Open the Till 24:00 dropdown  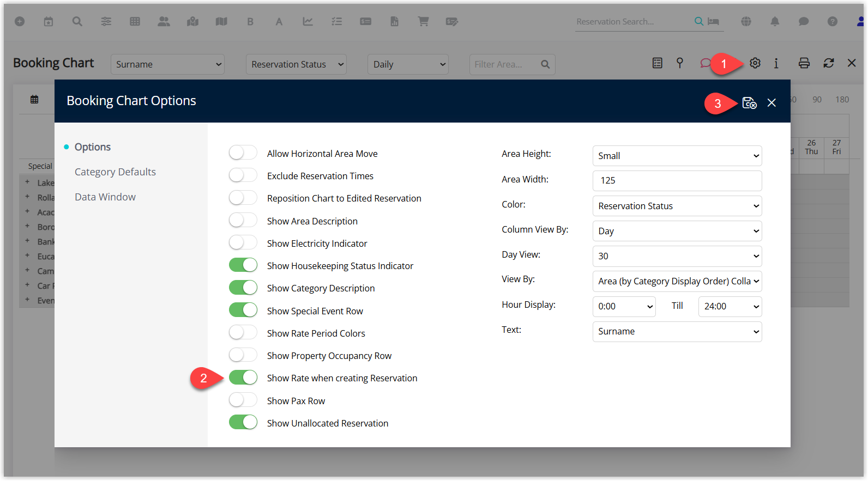click(x=730, y=306)
